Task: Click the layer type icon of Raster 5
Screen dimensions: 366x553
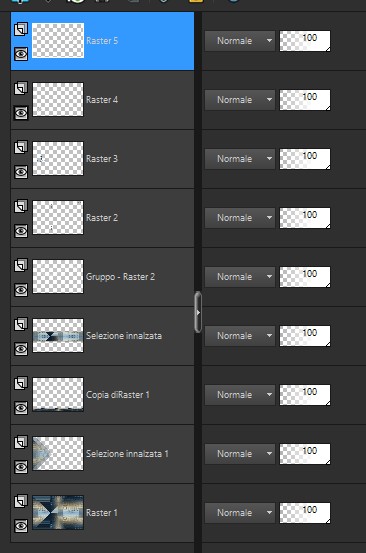Action: coord(21,29)
